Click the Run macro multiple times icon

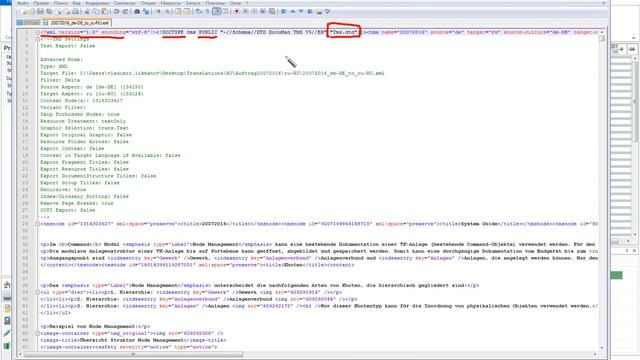tap(263, 11)
